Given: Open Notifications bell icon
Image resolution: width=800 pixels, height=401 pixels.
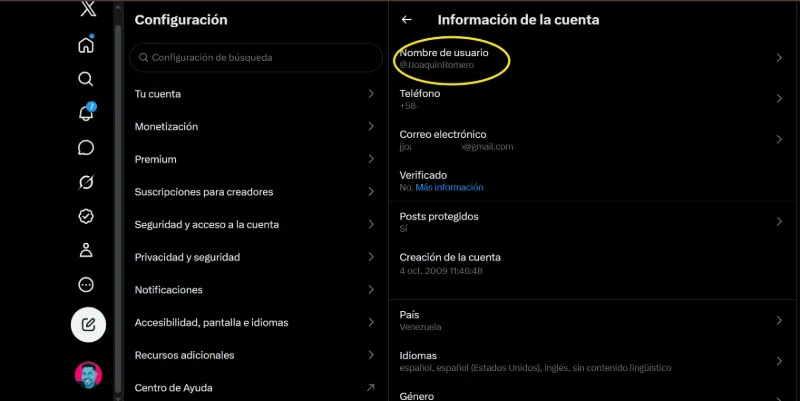Looking at the screenshot, I should [86, 112].
